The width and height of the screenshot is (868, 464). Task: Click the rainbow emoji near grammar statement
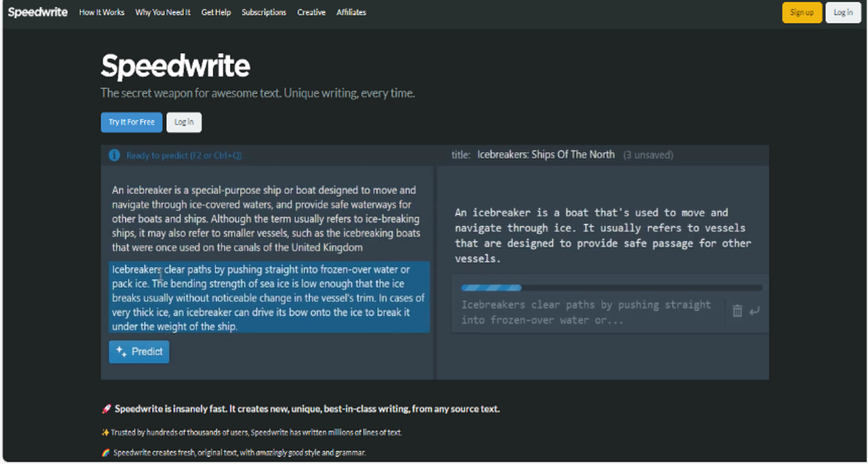click(105, 453)
